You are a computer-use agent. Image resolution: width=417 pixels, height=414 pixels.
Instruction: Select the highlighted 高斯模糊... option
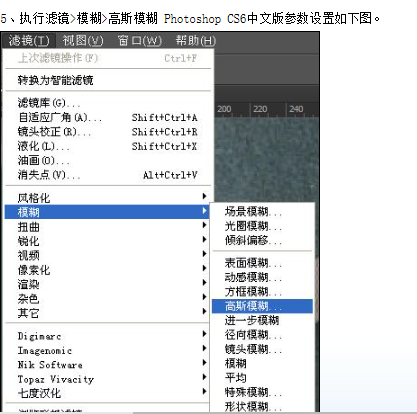262,306
